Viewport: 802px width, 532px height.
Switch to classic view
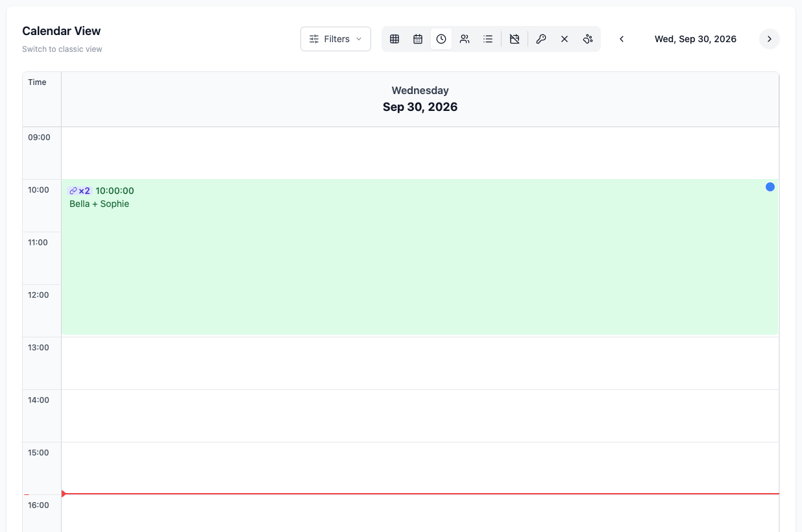[x=62, y=49]
